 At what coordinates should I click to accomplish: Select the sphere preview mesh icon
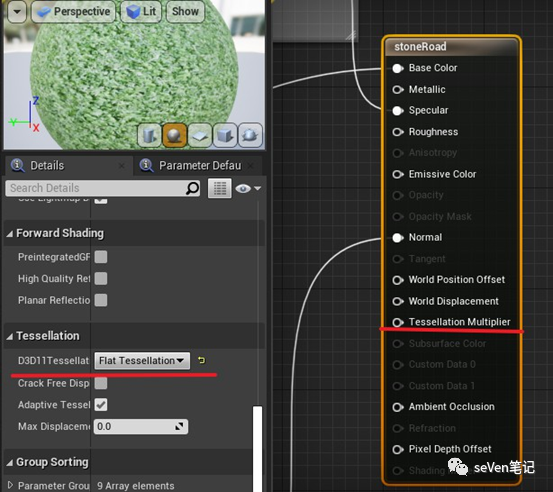175,135
